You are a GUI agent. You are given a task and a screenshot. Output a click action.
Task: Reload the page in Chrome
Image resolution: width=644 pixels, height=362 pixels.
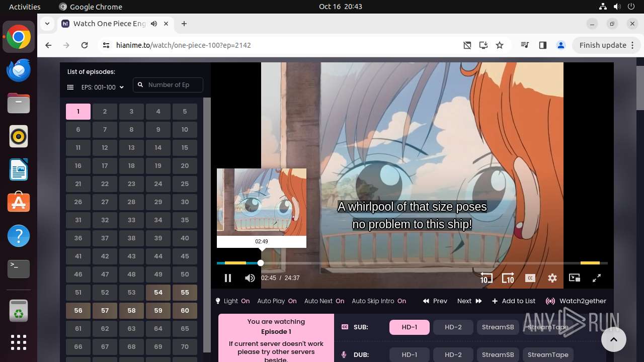85,45
